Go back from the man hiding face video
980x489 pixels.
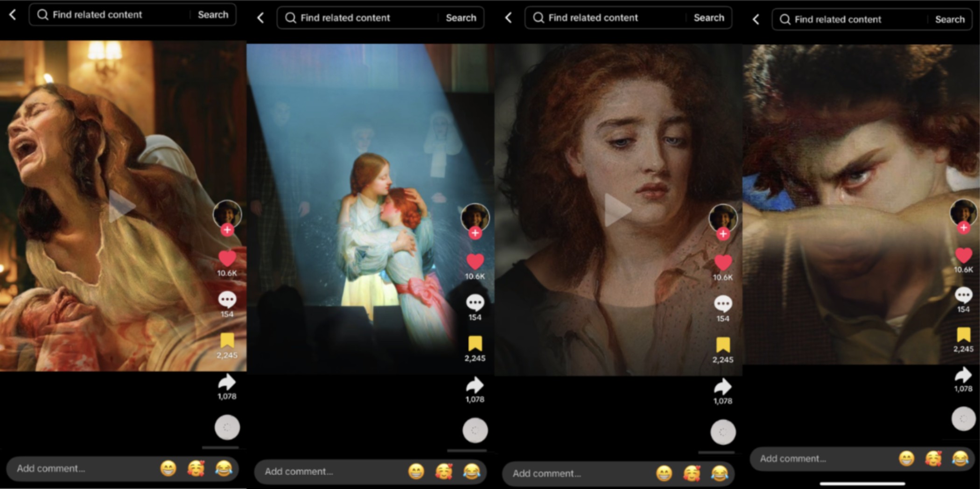tap(756, 20)
